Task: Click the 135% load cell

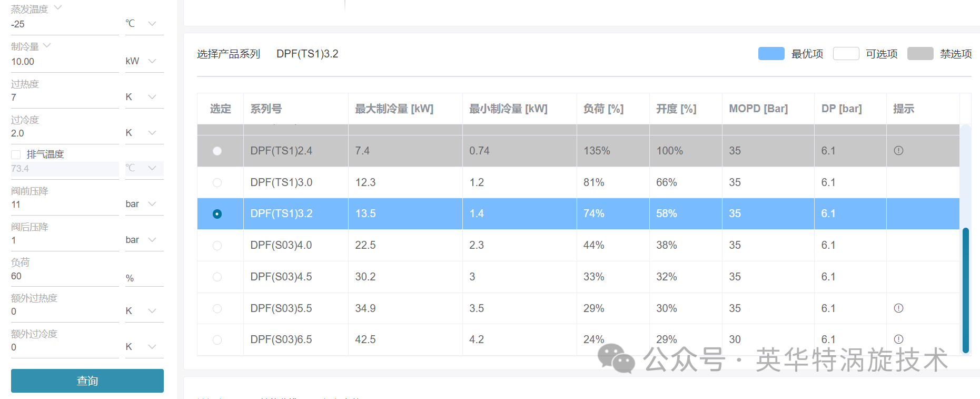Action: click(x=613, y=151)
